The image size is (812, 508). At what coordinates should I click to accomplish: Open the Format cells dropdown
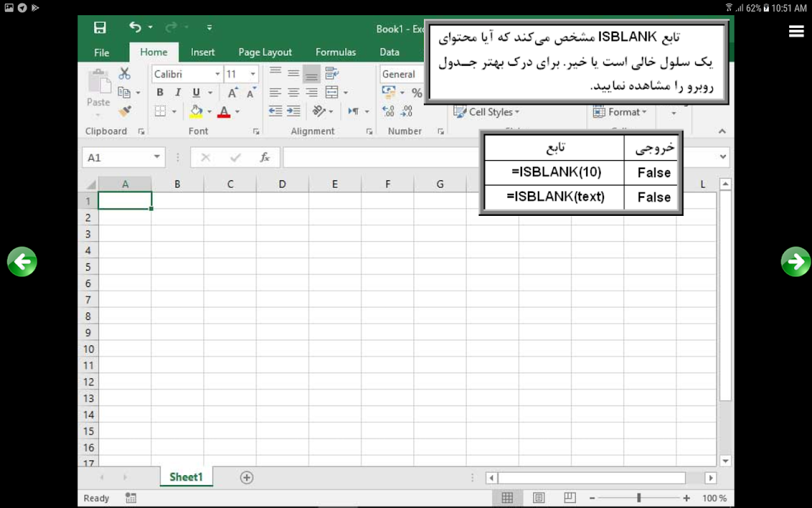(620, 112)
